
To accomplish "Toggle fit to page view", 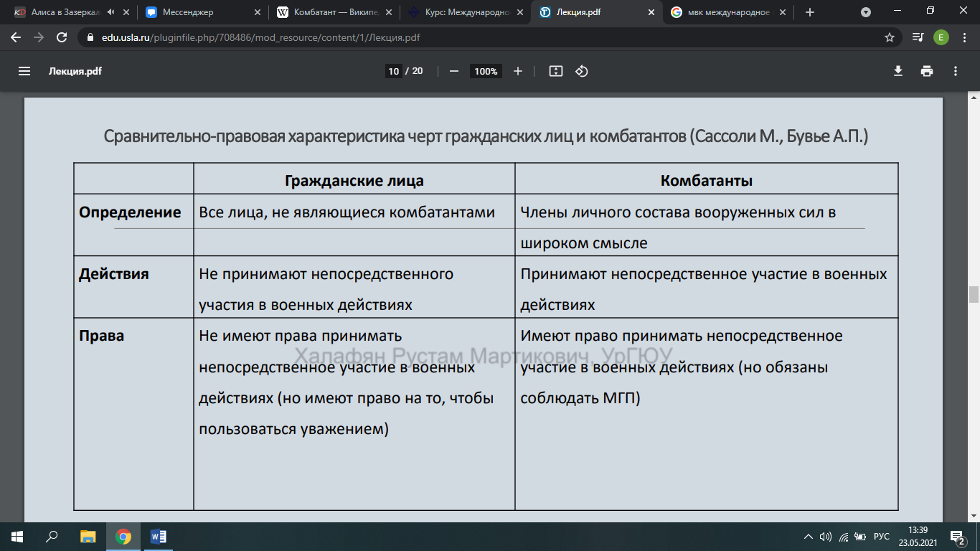I will (555, 71).
